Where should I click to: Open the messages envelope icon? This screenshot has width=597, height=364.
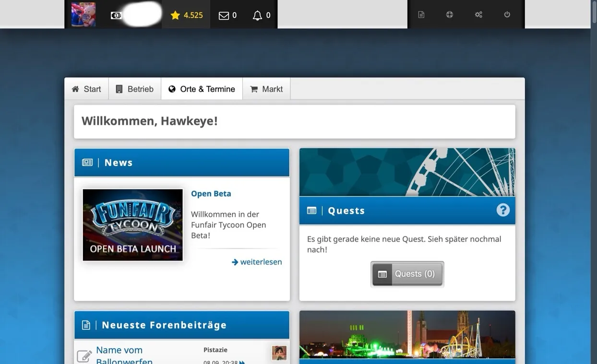(x=224, y=15)
